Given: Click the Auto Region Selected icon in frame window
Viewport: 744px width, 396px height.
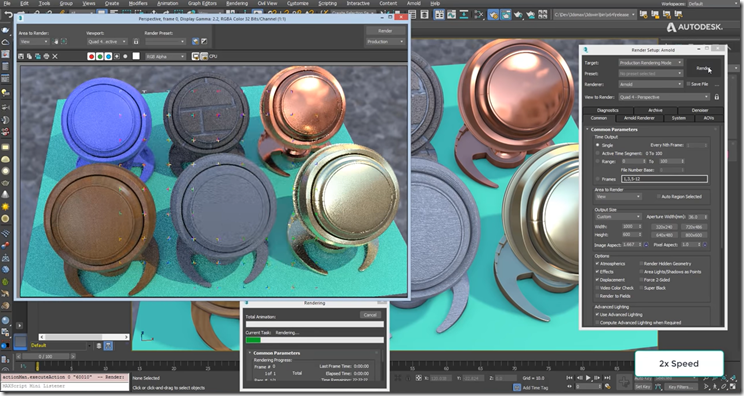Looking at the screenshot, I should (64, 42).
